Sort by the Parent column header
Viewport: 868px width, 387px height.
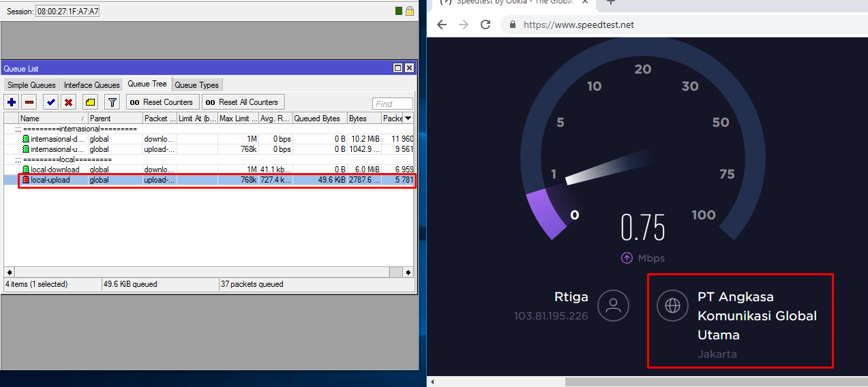115,119
